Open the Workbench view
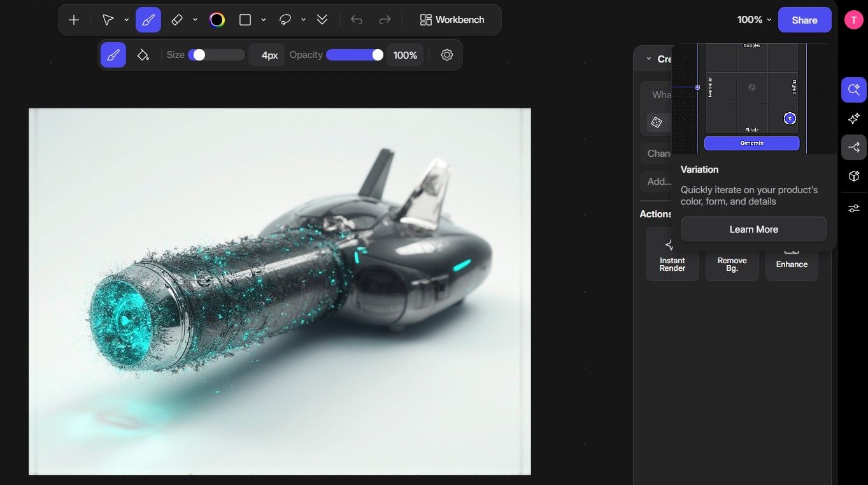 (452, 20)
